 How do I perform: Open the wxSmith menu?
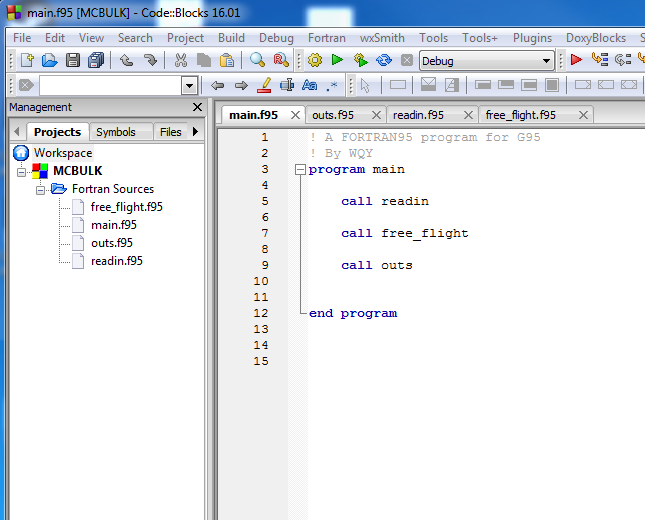pyautogui.click(x=383, y=38)
